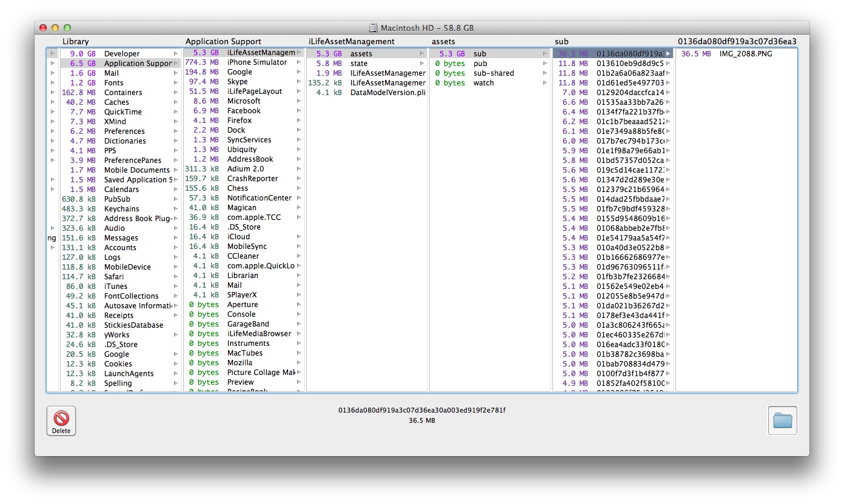
Task: Select the DataModelVersion.plist file
Action: pyautogui.click(x=387, y=93)
